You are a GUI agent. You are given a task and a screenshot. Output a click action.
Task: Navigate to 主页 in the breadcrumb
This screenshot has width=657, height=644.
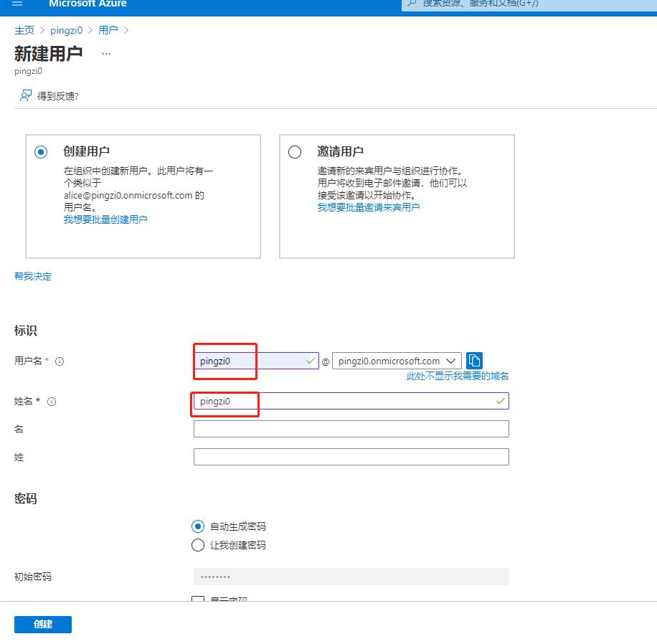(24, 30)
